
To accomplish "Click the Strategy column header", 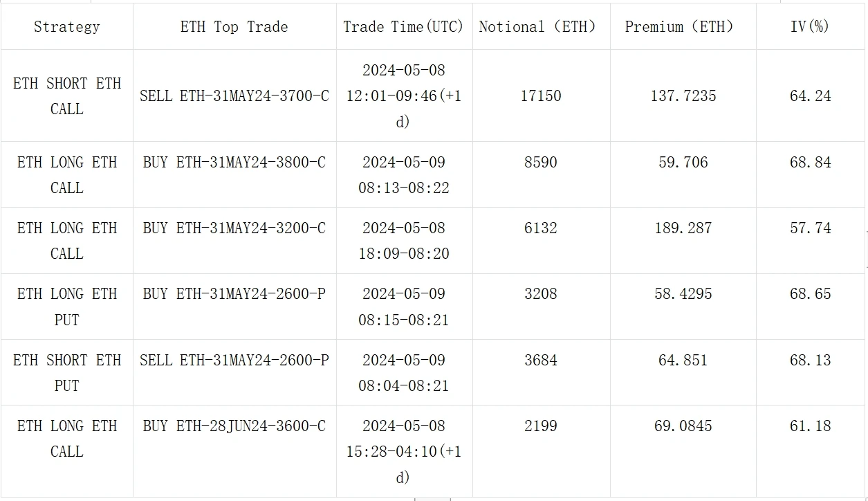I will [x=66, y=27].
